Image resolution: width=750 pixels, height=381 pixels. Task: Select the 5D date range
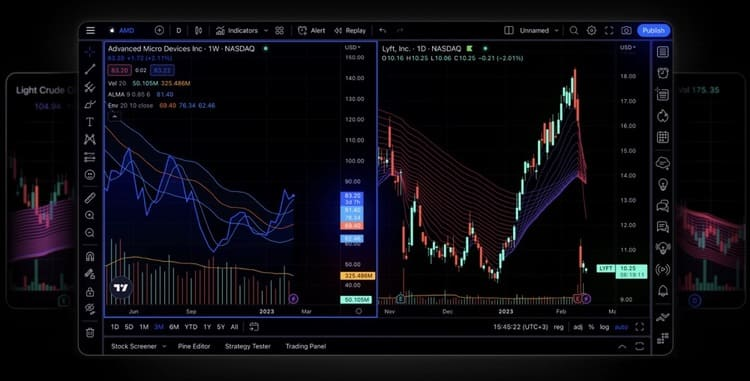129,327
